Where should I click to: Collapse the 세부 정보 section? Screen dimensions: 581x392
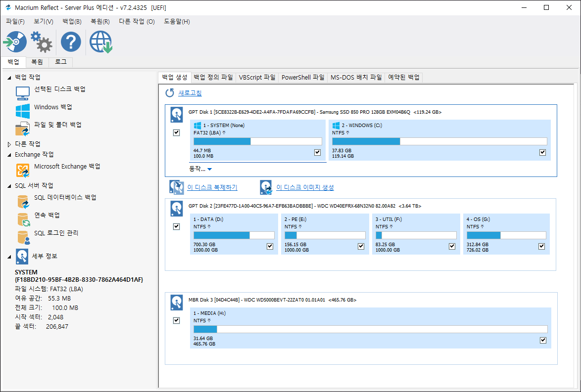9,257
